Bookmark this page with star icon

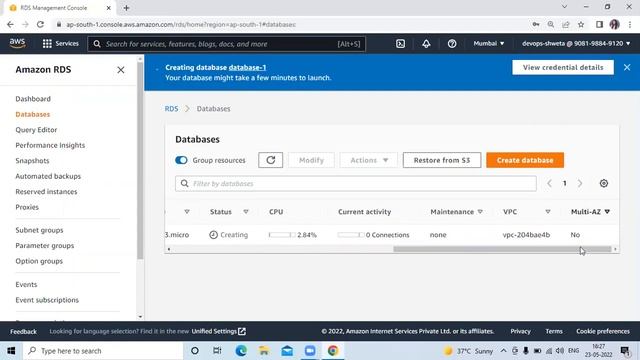581,24
